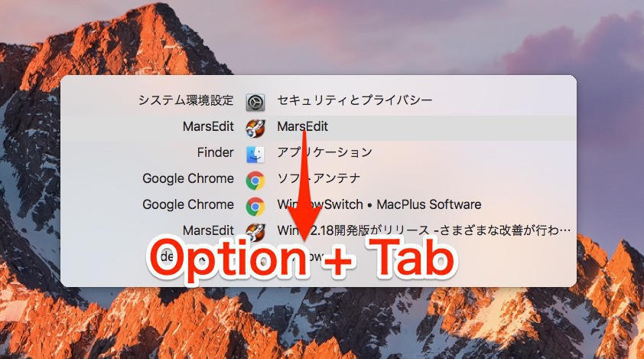
Task: Click the MarsEdit icon beside 2.18開発版 title
Action: pyautogui.click(x=255, y=233)
